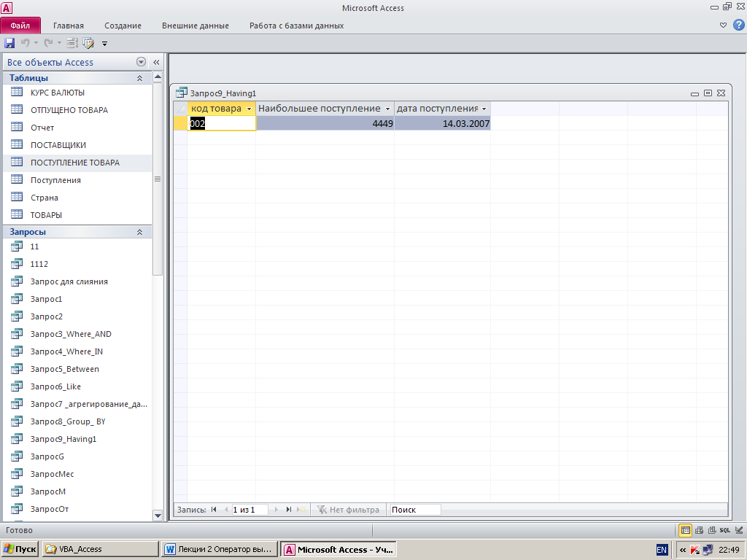Viewport: 747px width, 560px height.
Task: Open the Пуск start button
Action: (20, 549)
